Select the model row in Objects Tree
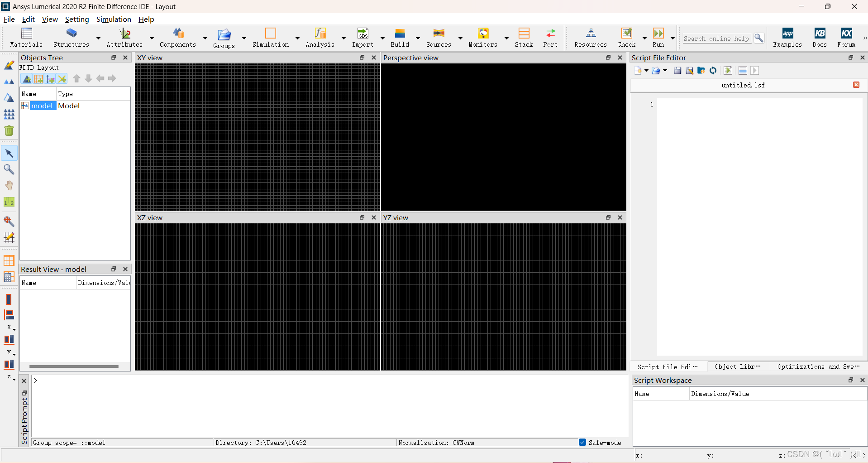Screen dimensions: 868x463 pyautogui.click(x=75, y=106)
